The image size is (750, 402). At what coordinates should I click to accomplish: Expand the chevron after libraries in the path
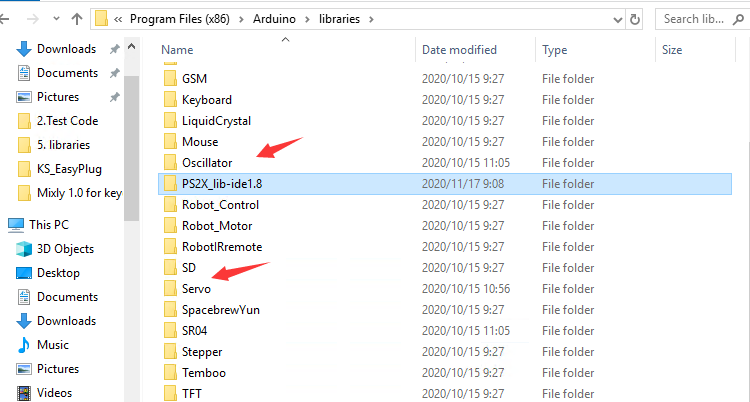(371, 20)
